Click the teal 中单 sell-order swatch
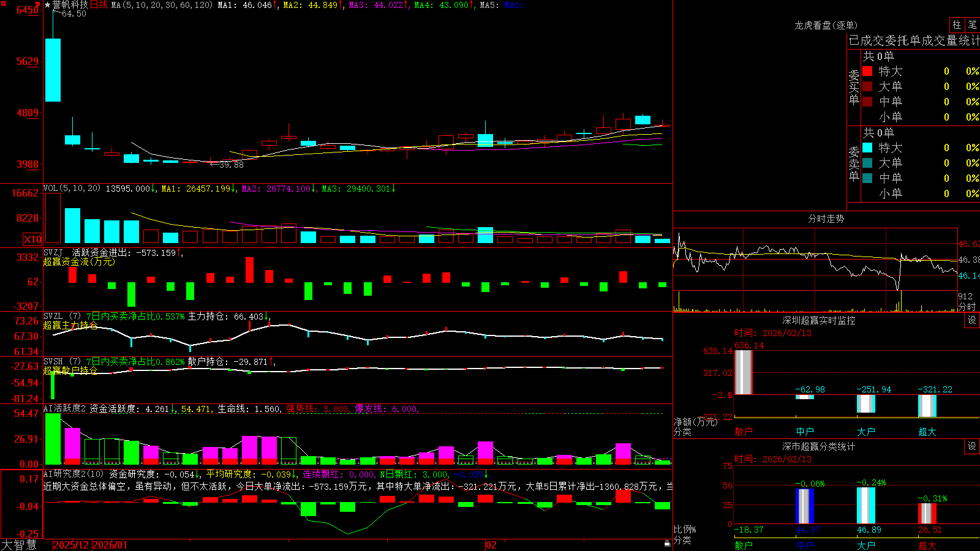This screenshot has height=551, width=980. coord(867,178)
